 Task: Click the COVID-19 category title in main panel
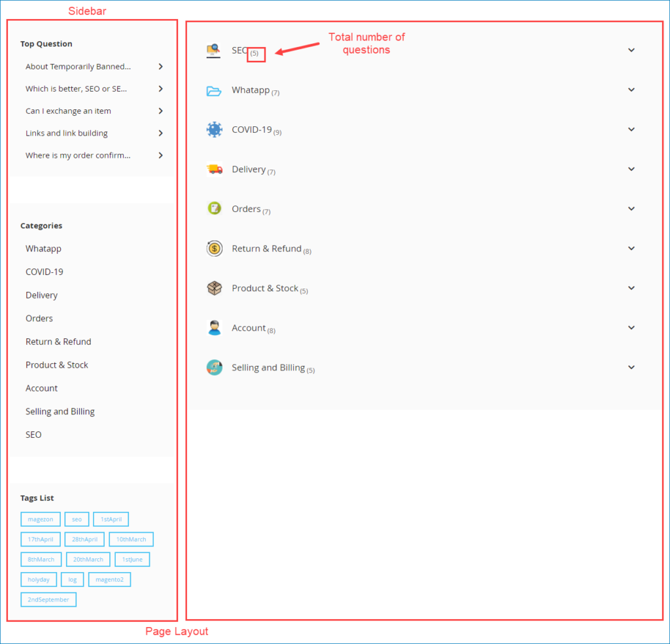click(252, 130)
